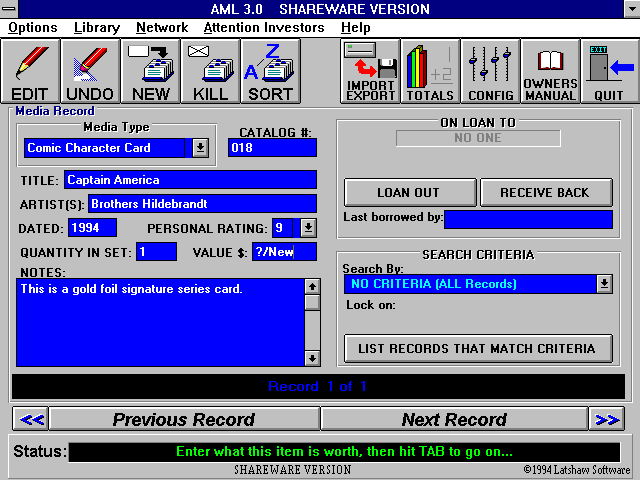Expand the Media Type dropdown

click(x=200, y=148)
